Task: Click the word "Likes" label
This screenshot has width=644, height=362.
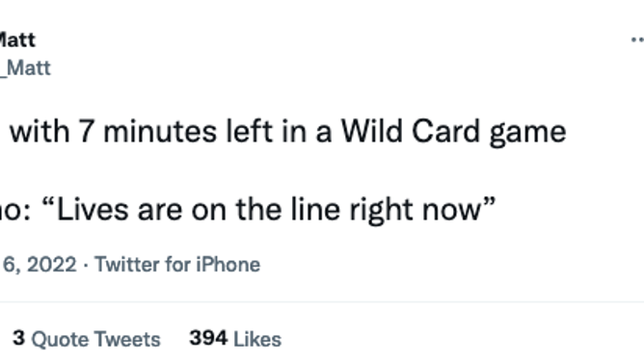Action: pos(257,340)
